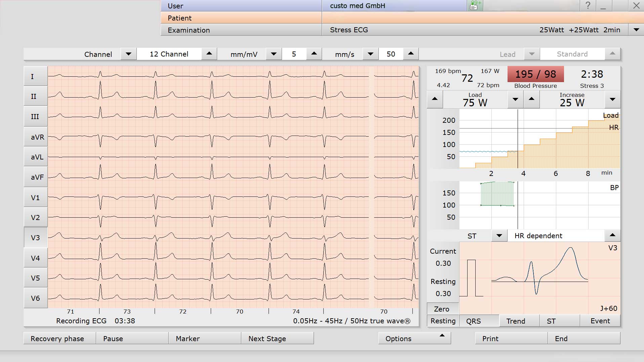Select lead V6 button
This screenshot has width=644, height=362.
click(35, 298)
